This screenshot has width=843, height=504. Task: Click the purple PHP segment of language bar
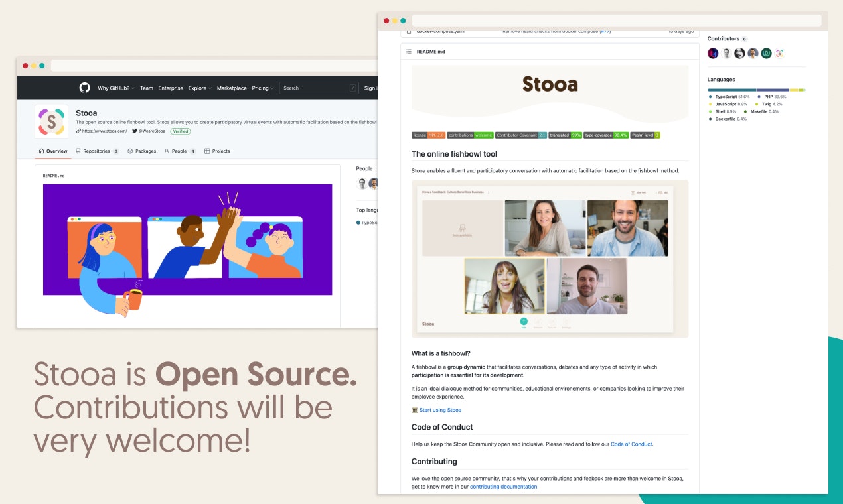pos(773,90)
